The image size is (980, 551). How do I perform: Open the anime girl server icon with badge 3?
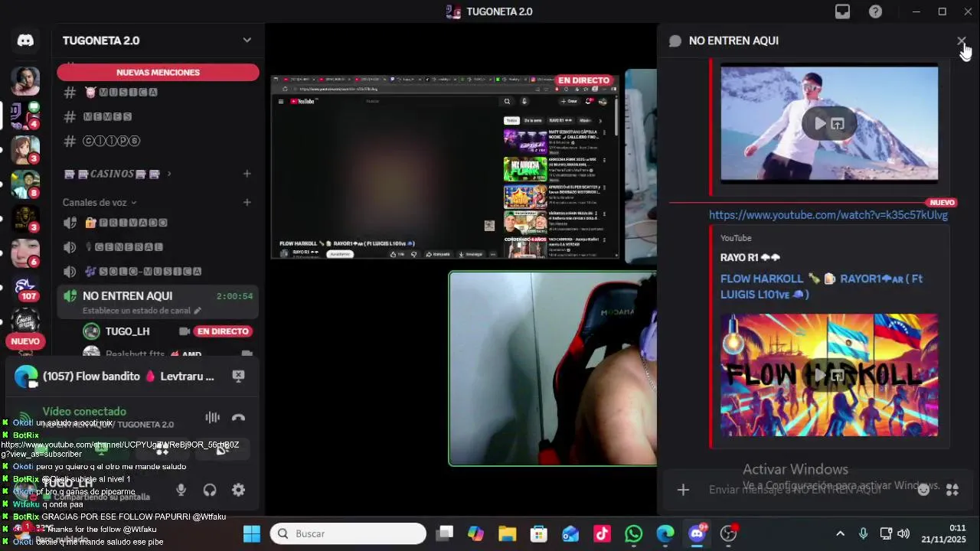[x=24, y=149]
